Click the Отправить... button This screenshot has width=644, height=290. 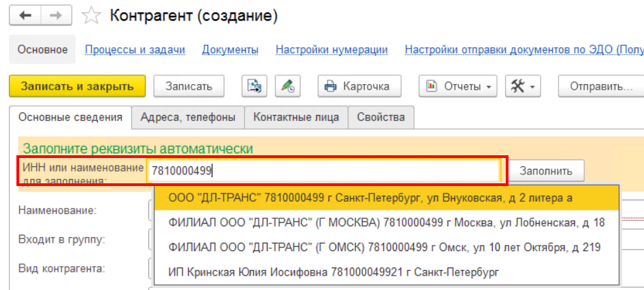click(x=601, y=86)
